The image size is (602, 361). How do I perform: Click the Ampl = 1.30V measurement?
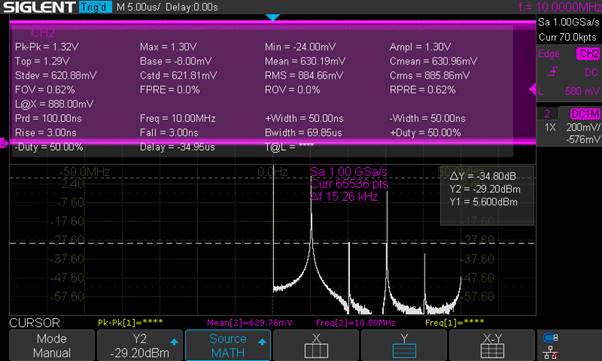[x=420, y=47]
